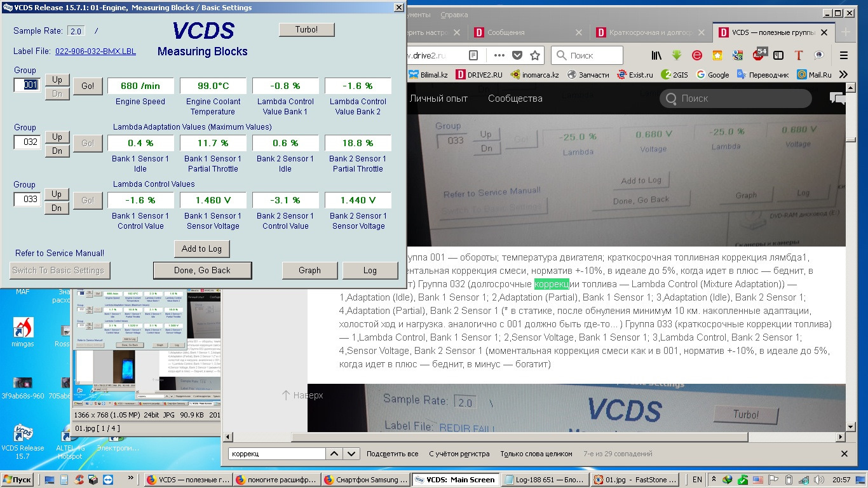Toggle 'С учётом регистра' find option
The height and width of the screenshot is (488, 868).
pyautogui.click(x=459, y=454)
